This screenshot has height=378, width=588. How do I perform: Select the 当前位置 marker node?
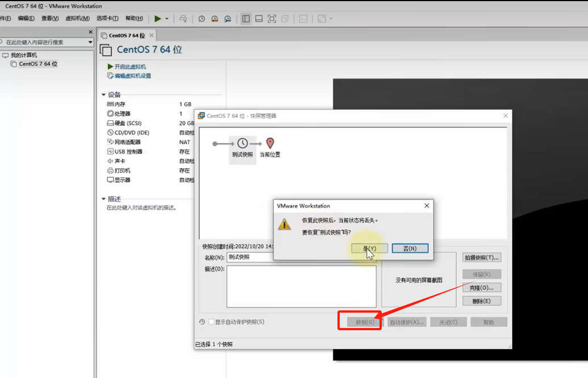coord(270,147)
